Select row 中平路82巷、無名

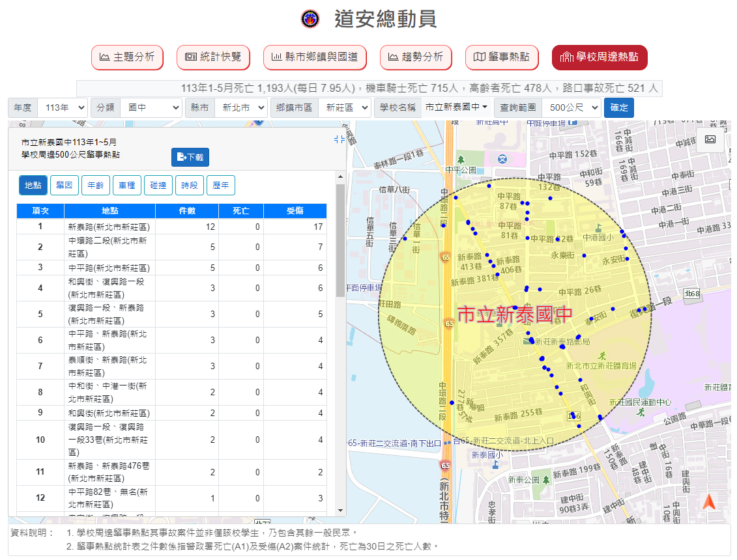[x=171, y=498]
